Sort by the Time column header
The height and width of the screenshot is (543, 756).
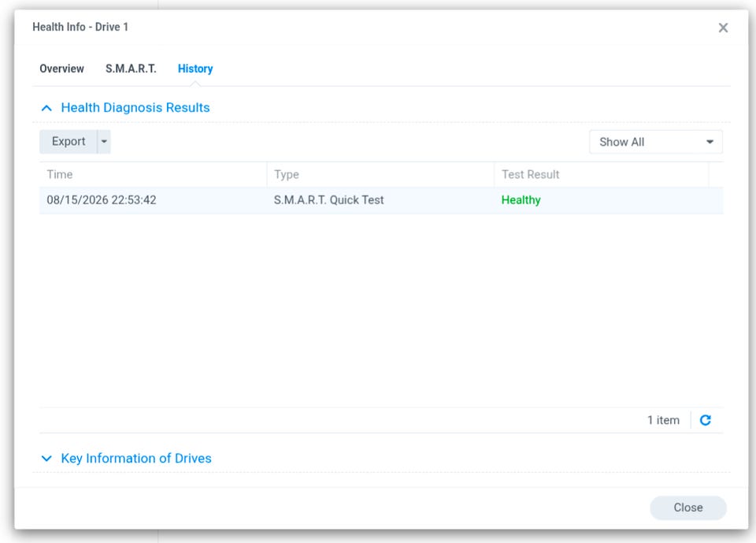[154, 174]
